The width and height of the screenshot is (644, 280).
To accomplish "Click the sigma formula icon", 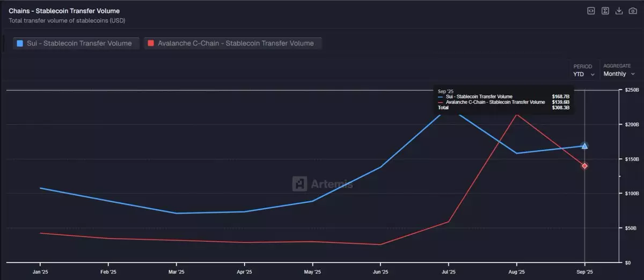I will pyautogui.click(x=605, y=11).
